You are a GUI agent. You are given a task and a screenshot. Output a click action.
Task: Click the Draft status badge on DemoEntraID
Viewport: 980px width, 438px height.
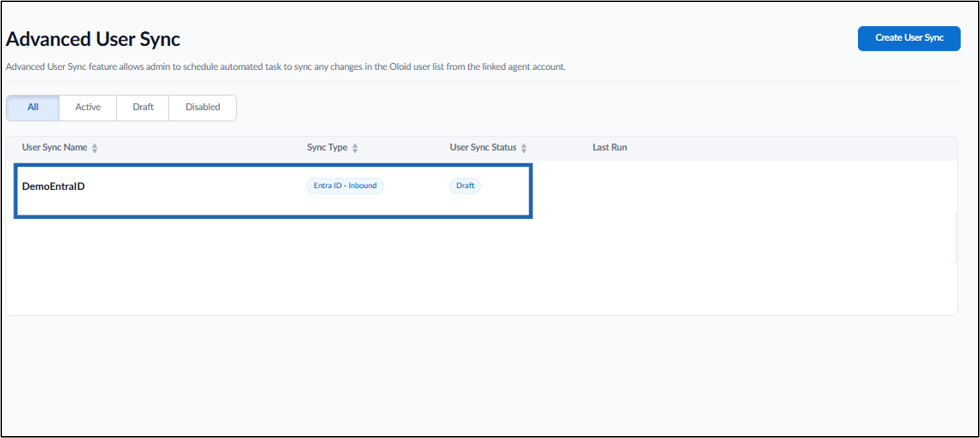tap(465, 186)
